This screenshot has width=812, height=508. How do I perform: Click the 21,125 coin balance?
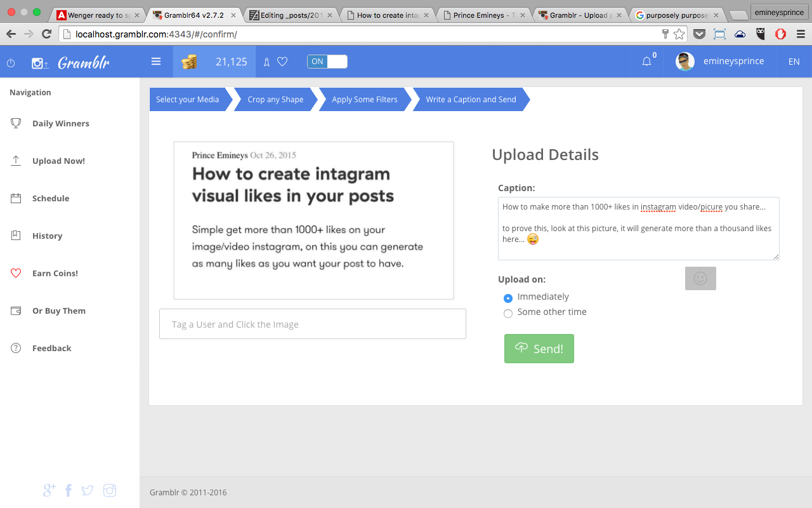pos(232,62)
